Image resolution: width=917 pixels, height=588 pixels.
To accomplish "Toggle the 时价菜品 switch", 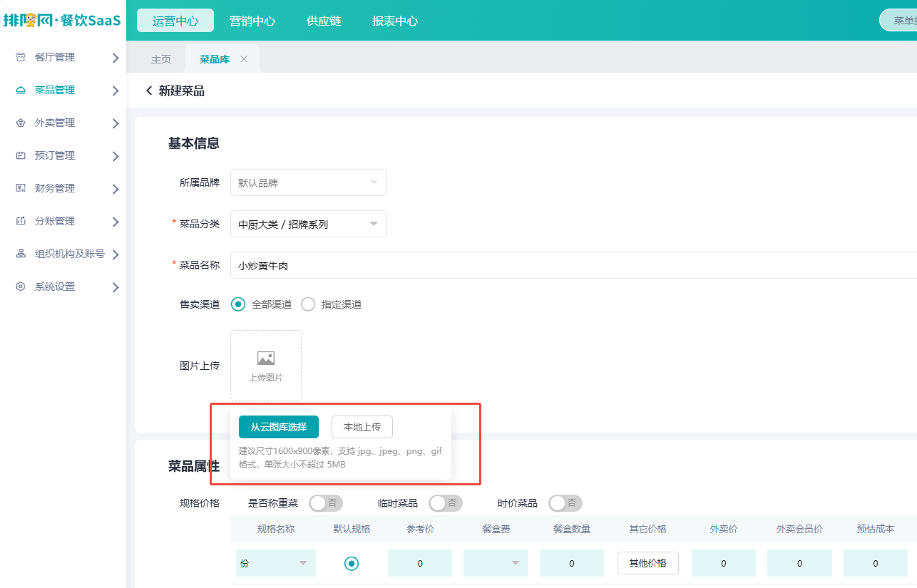I will click(x=565, y=503).
